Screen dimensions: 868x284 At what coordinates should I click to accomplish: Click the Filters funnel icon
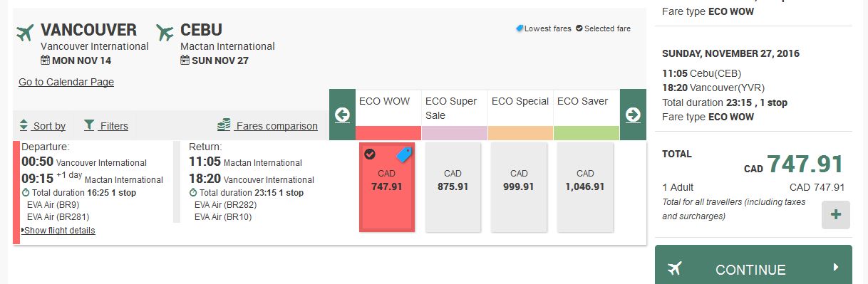point(89,125)
